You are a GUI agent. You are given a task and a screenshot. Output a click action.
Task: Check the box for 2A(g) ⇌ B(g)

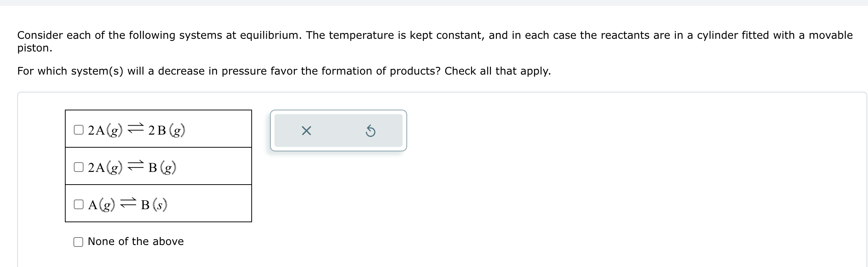pyautogui.click(x=79, y=167)
